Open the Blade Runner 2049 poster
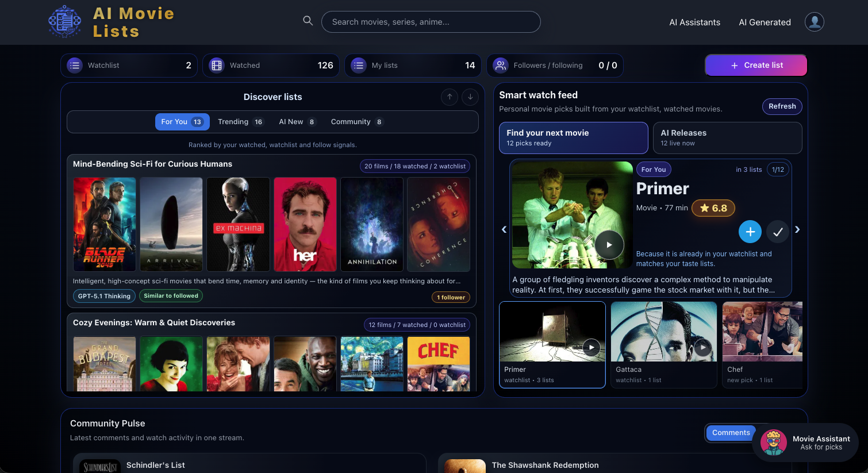 105,224
